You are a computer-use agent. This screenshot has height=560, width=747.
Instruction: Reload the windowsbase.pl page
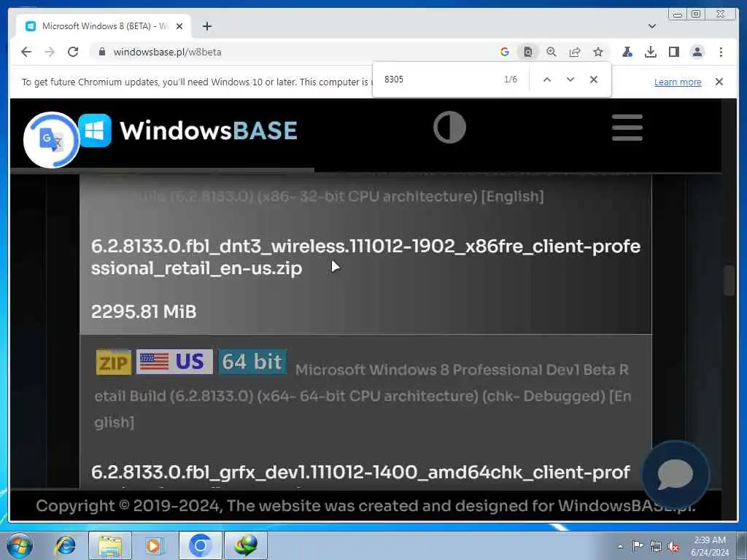73,52
